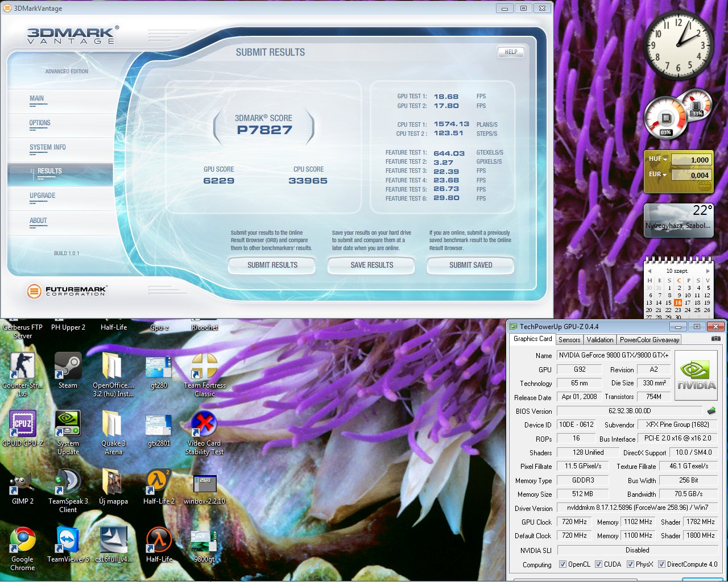Click the HELP button in 3DMark
Image resolution: width=728 pixels, height=582 pixels.
click(511, 52)
